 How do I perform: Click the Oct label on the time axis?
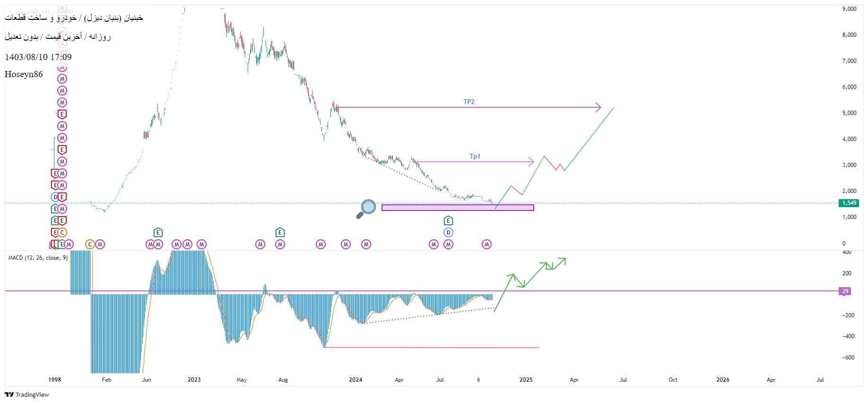(x=673, y=380)
